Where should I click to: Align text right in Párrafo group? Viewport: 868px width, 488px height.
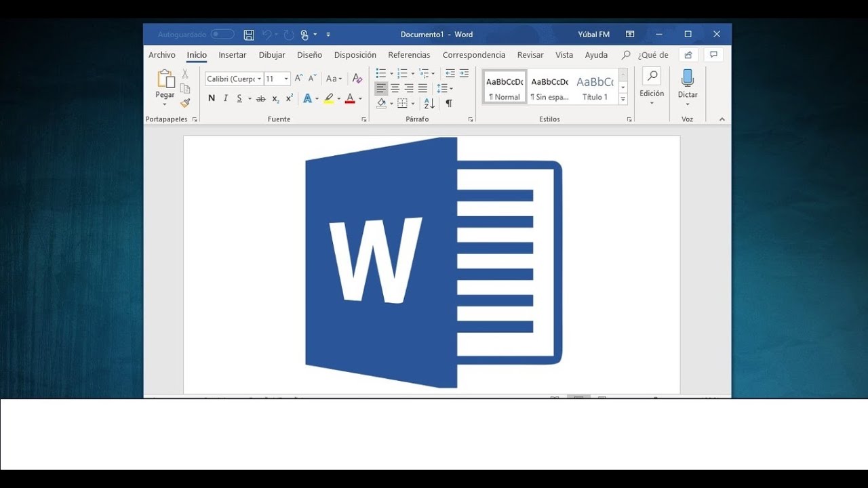coord(409,88)
